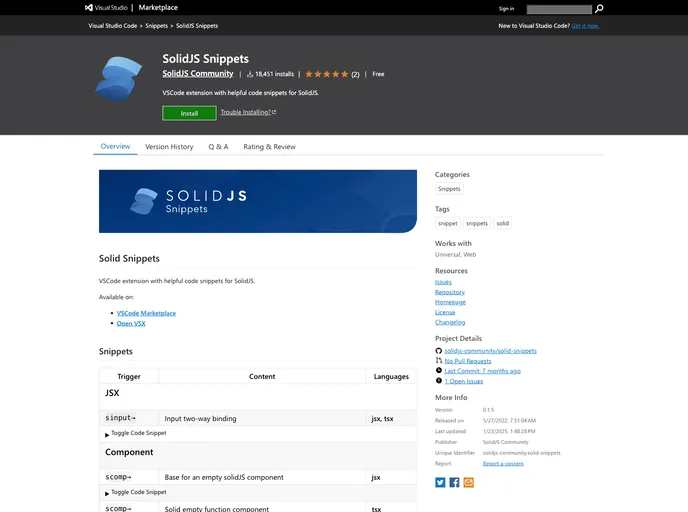
Task: Click Report a concern link
Action: click(x=503, y=464)
